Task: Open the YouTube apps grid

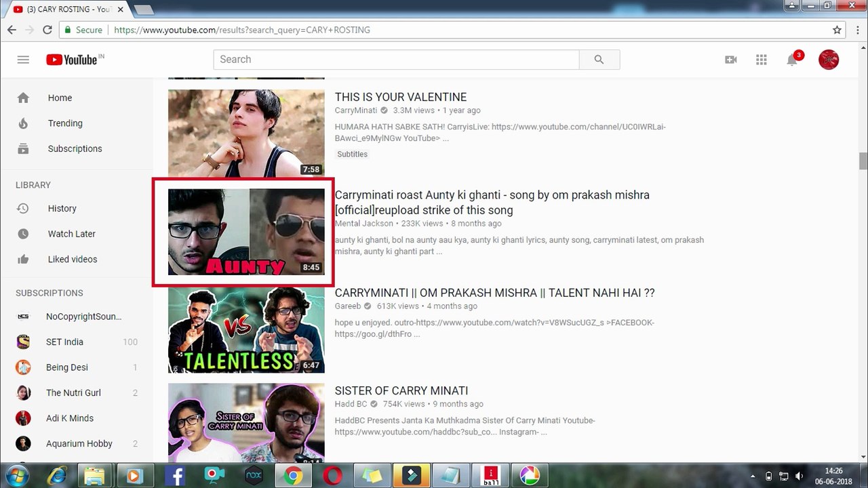Action: [x=761, y=60]
